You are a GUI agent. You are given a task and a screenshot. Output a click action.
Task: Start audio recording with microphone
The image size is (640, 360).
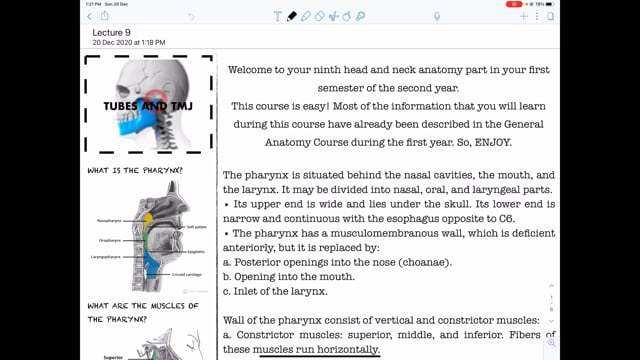[x=437, y=16]
